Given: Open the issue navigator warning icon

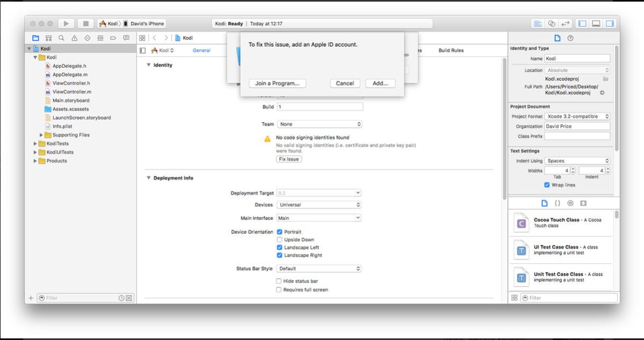Looking at the screenshot, I should coord(75,38).
